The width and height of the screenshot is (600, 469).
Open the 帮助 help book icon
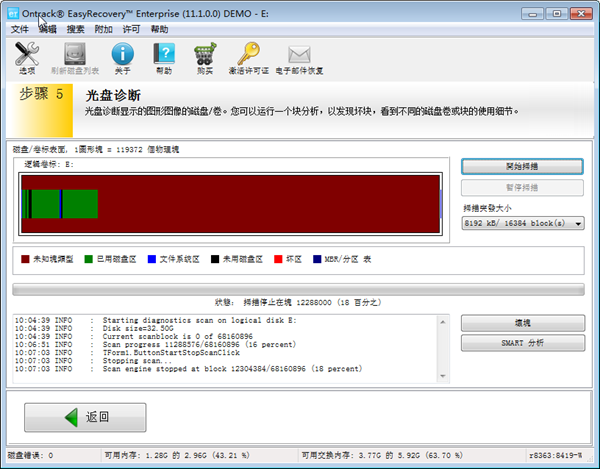coord(164,54)
